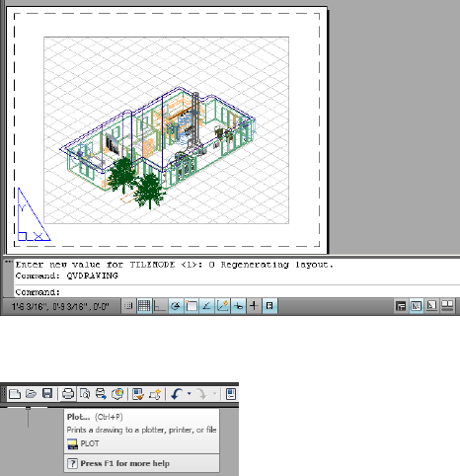The height and width of the screenshot is (476, 460).
Task: Click the coordinates readout in status bar
Action: [60, 307]
